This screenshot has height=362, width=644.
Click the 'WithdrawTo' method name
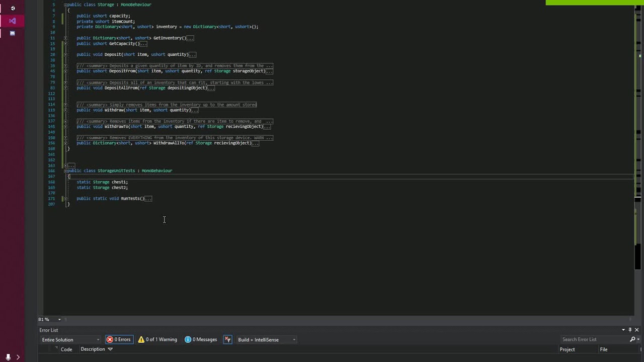116,127
